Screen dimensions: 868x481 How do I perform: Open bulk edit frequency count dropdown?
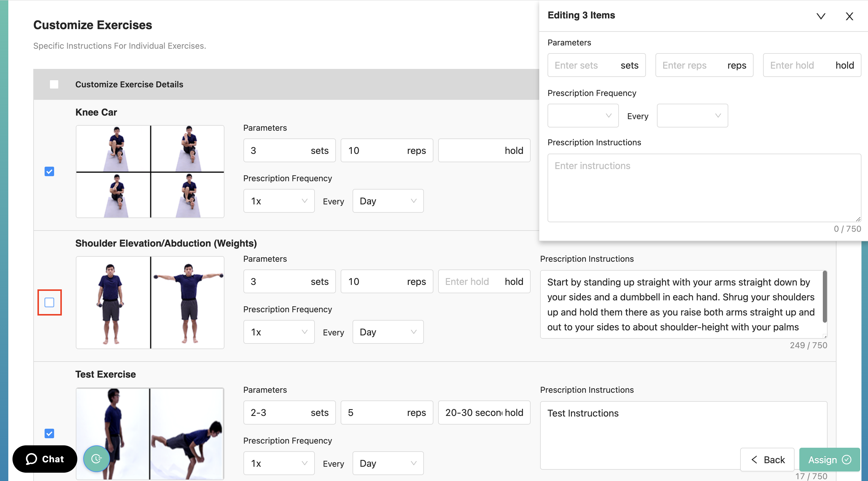click(583, 116)
